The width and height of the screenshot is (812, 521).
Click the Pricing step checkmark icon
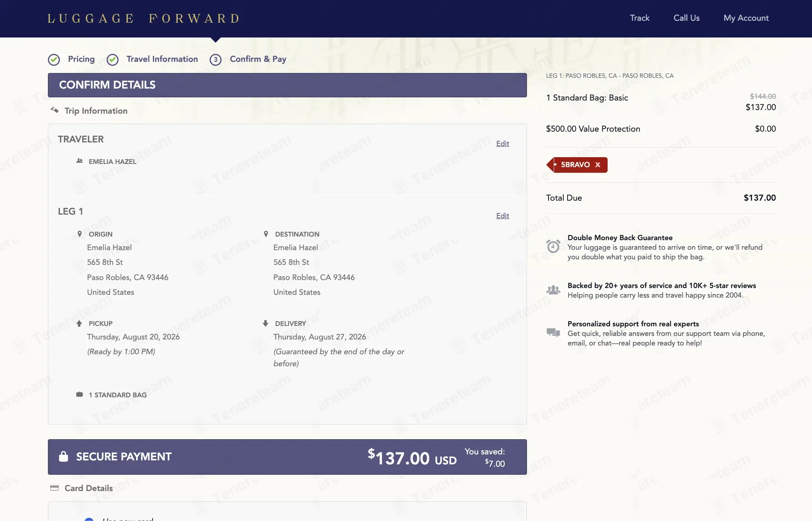click(54, 59)
